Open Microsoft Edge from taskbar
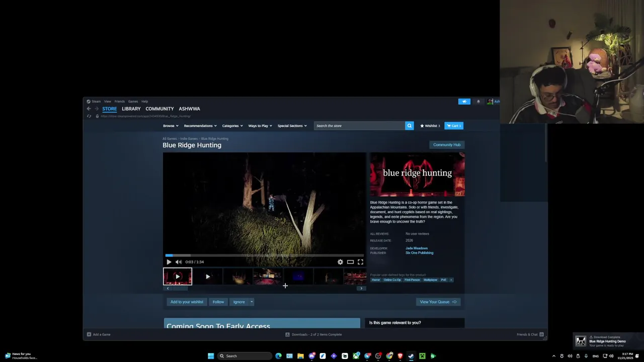 (278, 356)
